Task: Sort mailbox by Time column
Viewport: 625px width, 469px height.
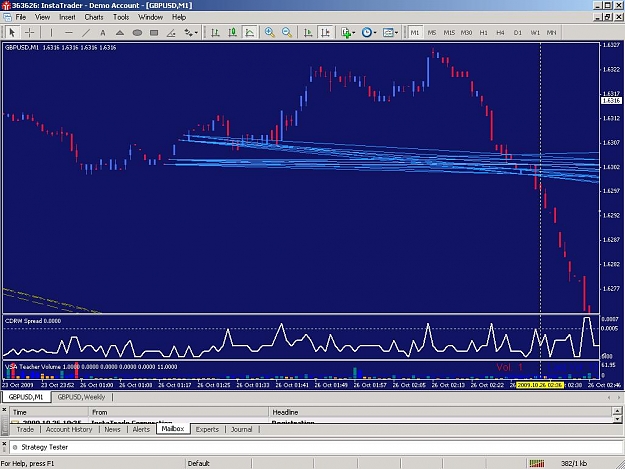Action: click(x=49, y=412)
